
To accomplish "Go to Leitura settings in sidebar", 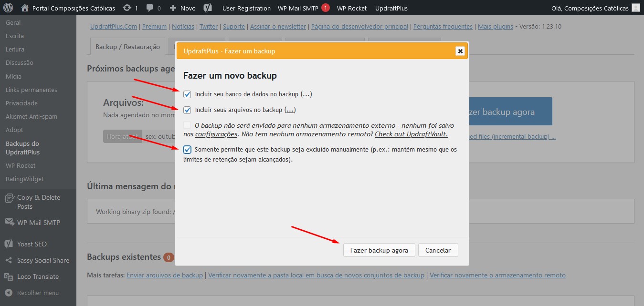I will pos(15,49).
